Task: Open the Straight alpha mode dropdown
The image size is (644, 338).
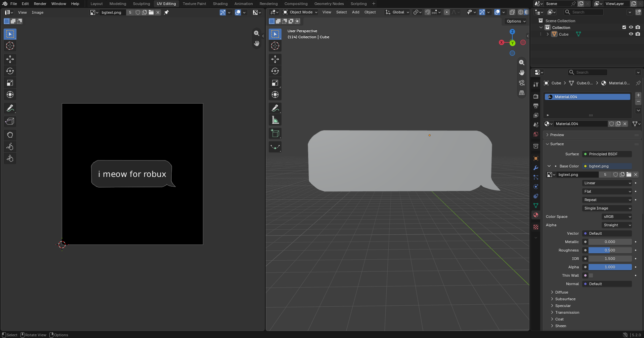Action: (617, 225)
